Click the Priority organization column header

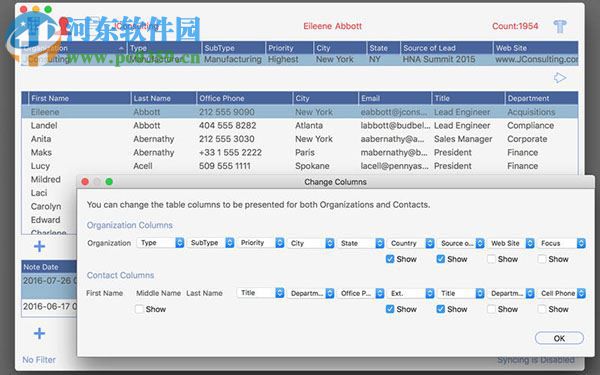tap(289, 48)
